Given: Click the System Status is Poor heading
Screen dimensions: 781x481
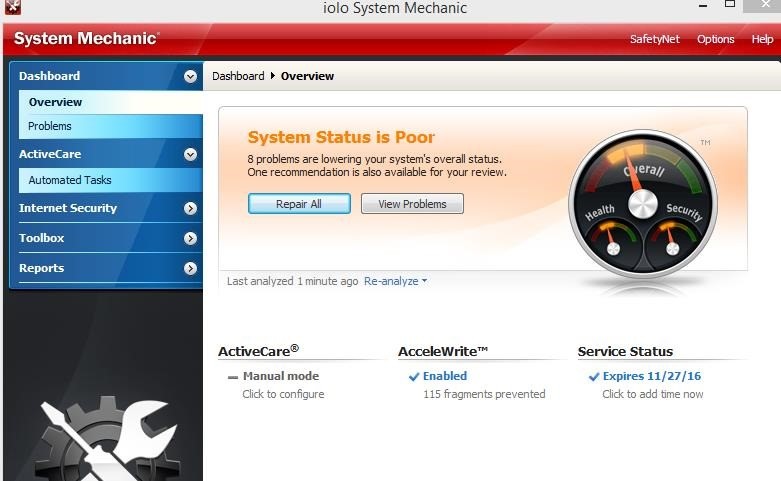Looking at the screenshot, I should [x=341, y=137].
